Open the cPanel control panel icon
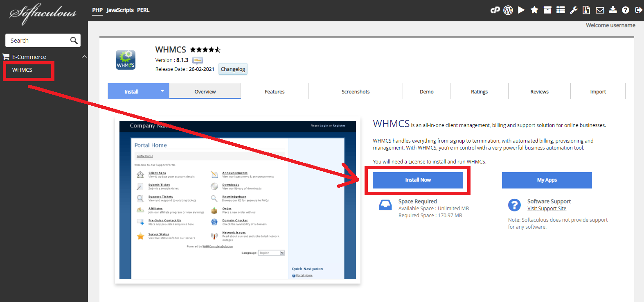The image size is (644, 302). (x=495, y=10)
